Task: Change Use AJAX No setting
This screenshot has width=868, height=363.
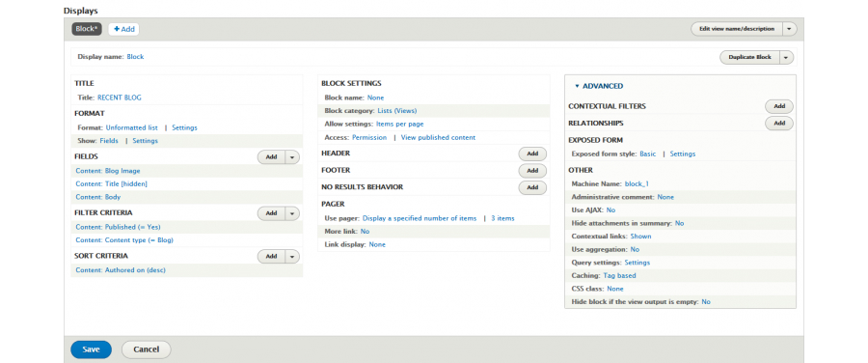Action: point(610,210)
